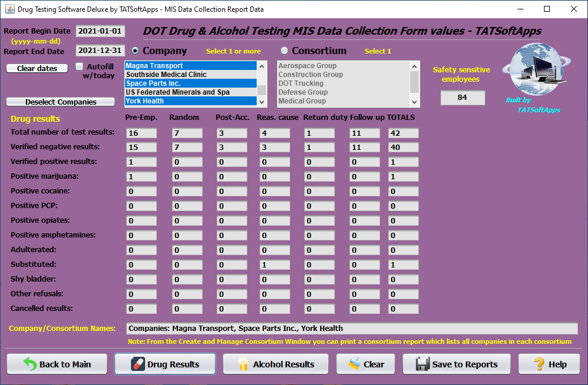Click Post-Acc. positive PCP field
The width and height of the screenshot is (588, 385).
pyautogui.click(x=232, y=206)
